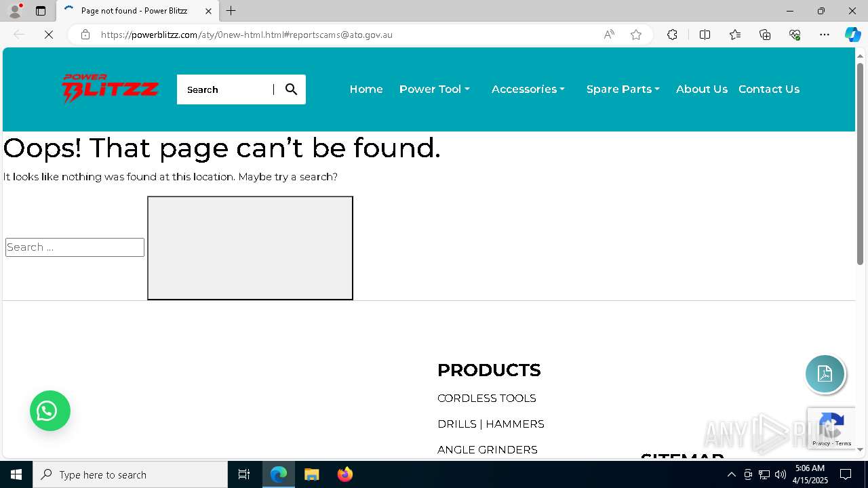868x488 pixels.
Task: Click the Power Blitzz logo
Action: tap(111, 89)
